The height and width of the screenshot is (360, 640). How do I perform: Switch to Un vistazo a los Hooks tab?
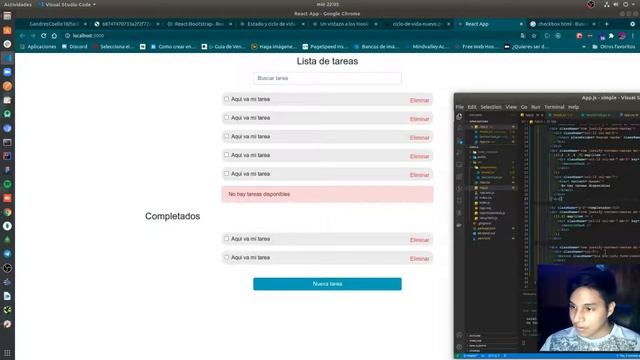pos(344,24)
